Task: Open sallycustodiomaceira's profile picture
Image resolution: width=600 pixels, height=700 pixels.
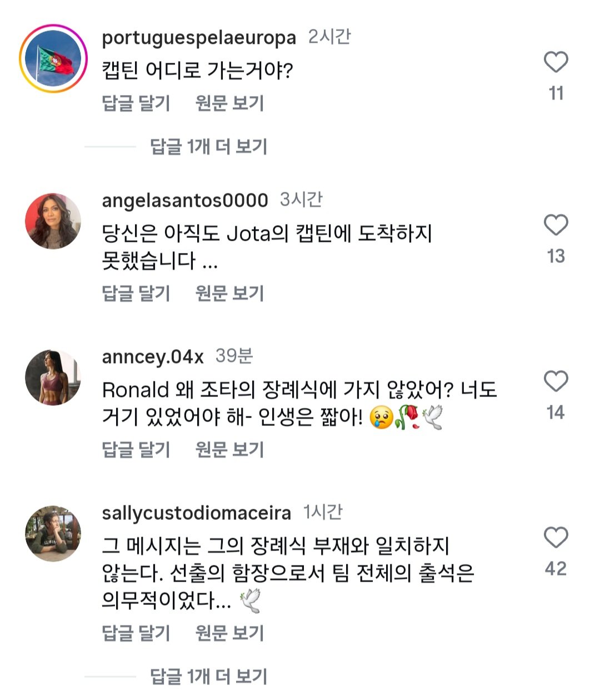Action: pos(53,533)
